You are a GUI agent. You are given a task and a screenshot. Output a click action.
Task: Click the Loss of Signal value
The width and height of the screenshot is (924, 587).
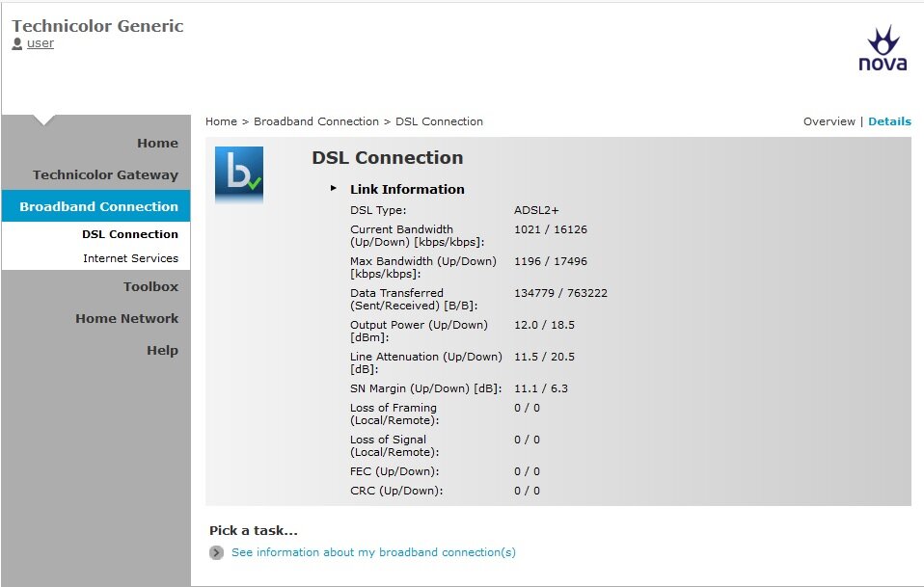[527, 440]
